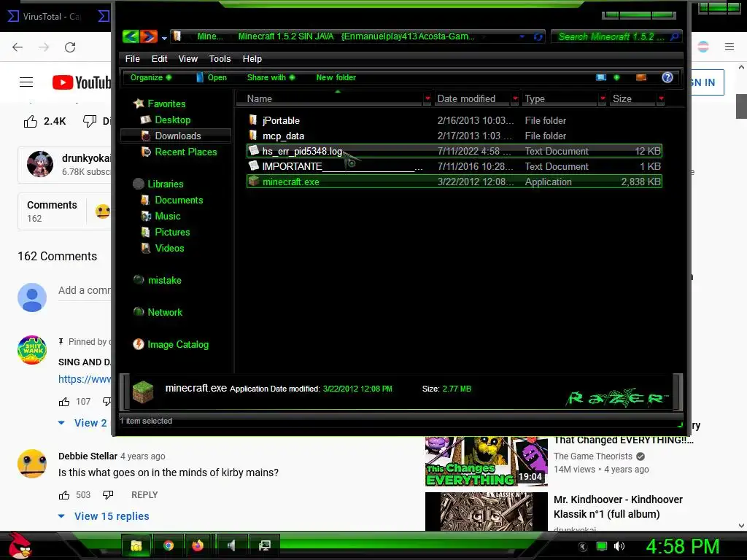Image resolution: width=747 pixels, height=560 pixels.
Task: Click the blue Help question mark icon
Action: (x=667, y=77)
